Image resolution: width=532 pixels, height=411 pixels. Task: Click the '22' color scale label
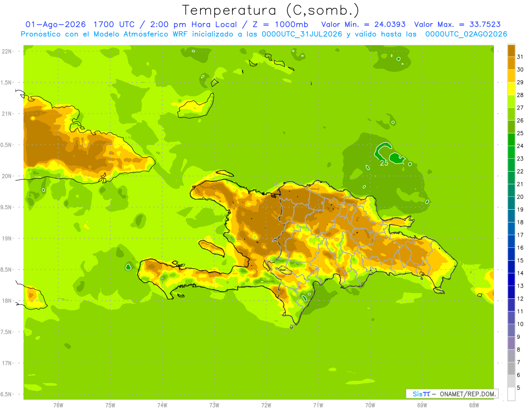520,172
